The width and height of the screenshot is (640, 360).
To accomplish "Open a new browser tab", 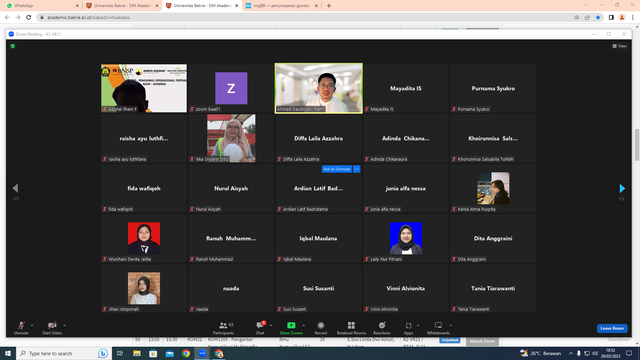I will pos(329,6).
